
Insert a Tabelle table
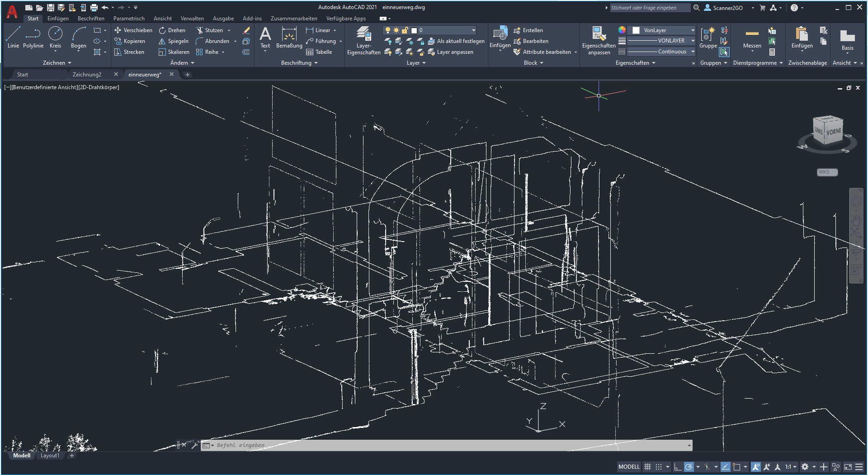[x=319, y=52]
